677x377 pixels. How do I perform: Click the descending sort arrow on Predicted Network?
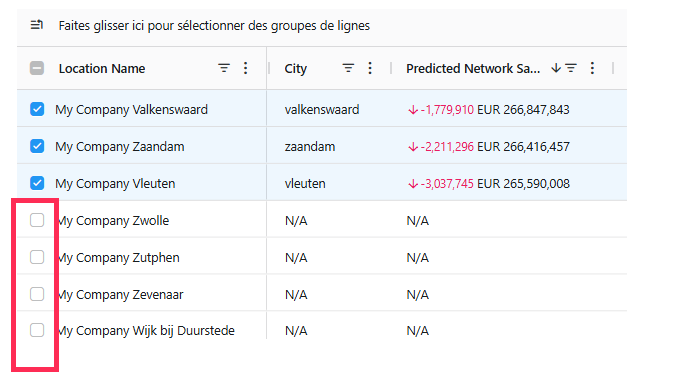tap(556, 68)
